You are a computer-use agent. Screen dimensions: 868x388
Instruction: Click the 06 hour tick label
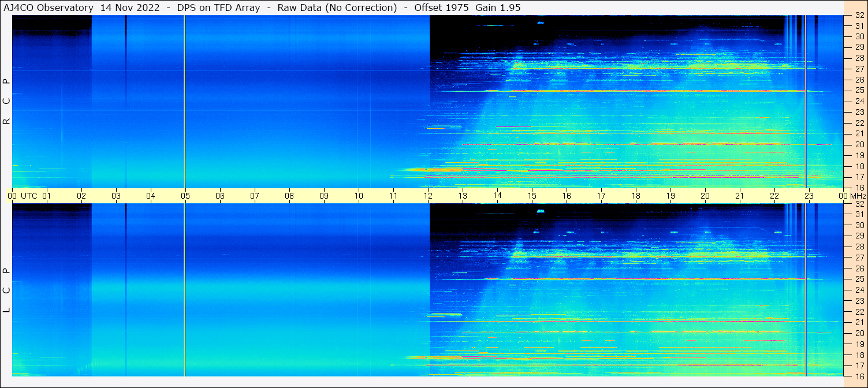coord(220,196)
